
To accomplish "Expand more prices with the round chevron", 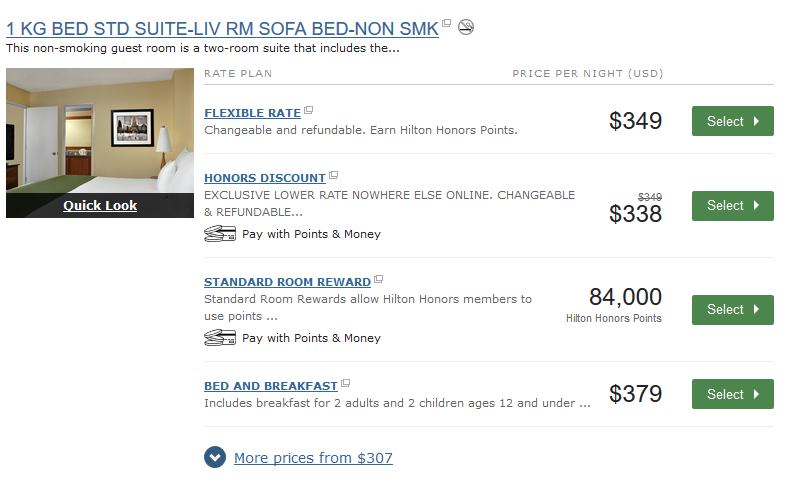I will pyautogui.click(x=215, y=458).
